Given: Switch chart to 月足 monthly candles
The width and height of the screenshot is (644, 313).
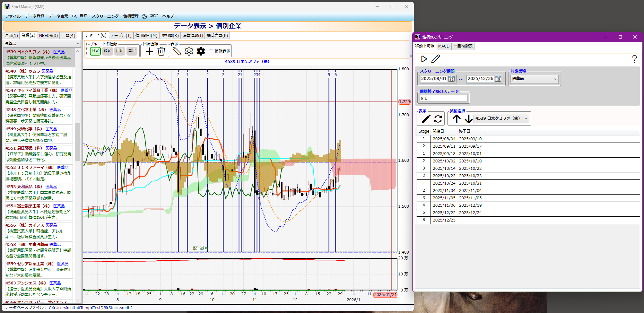Looking at the screenshot, I should coord(120,51).
